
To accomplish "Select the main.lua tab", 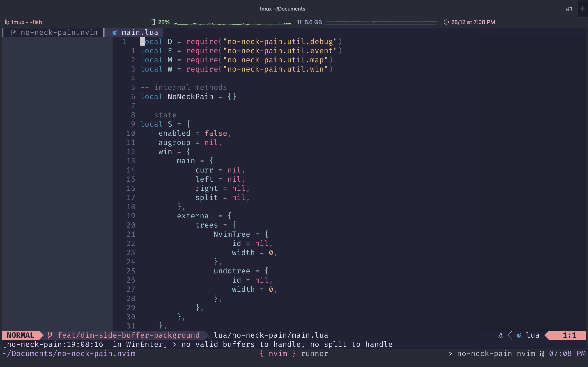I will point(139,32).
